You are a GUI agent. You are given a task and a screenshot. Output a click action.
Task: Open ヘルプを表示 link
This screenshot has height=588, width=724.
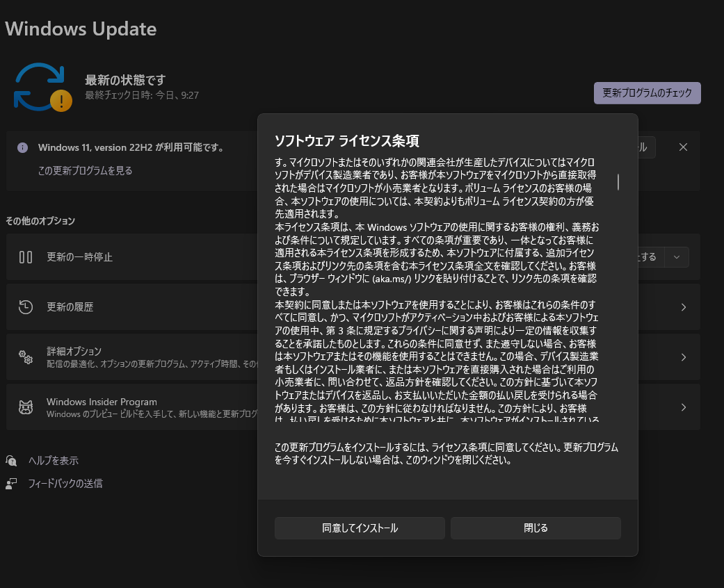click(x=54, y=461)
